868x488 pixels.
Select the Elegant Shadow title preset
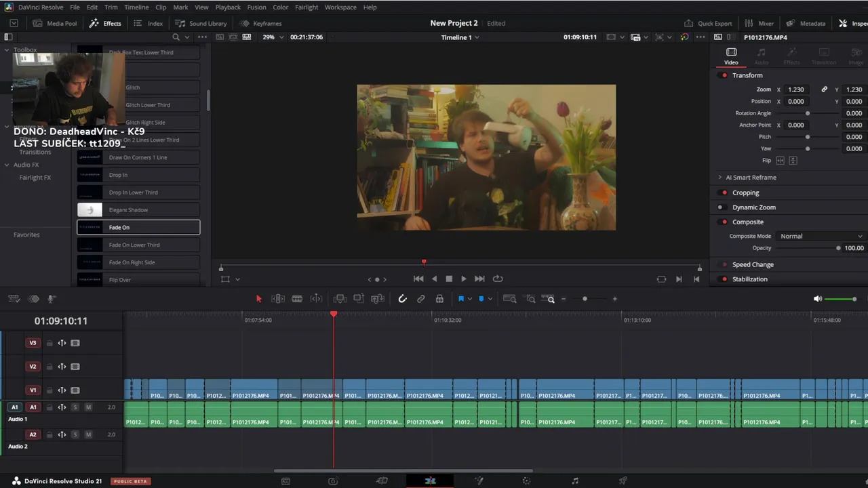coord(138,210)
